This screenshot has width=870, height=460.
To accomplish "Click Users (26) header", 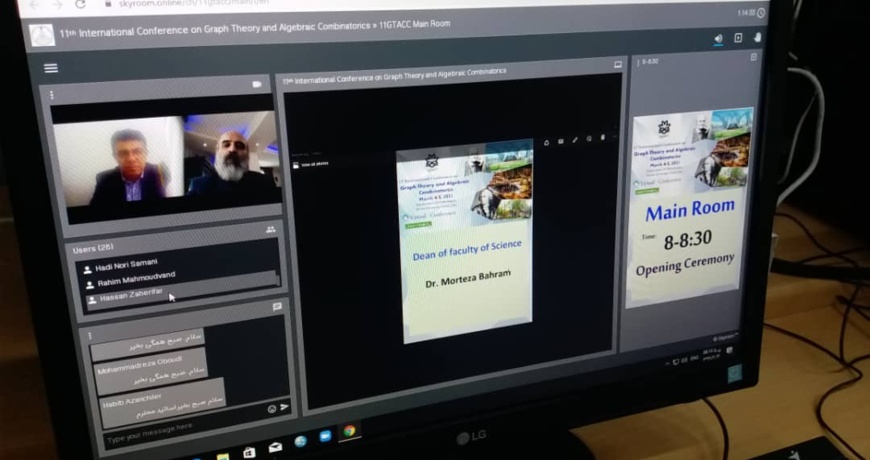I will (93, 249).
